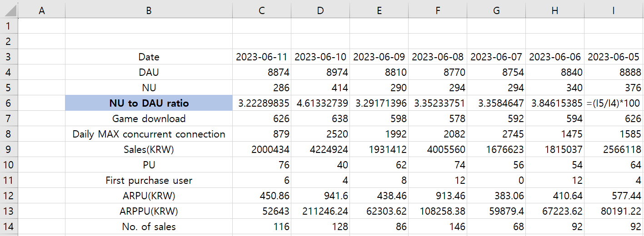The width and height of the screenshot is (644, 236).
Task: Select column C header
Action: [x=262, y=10]
